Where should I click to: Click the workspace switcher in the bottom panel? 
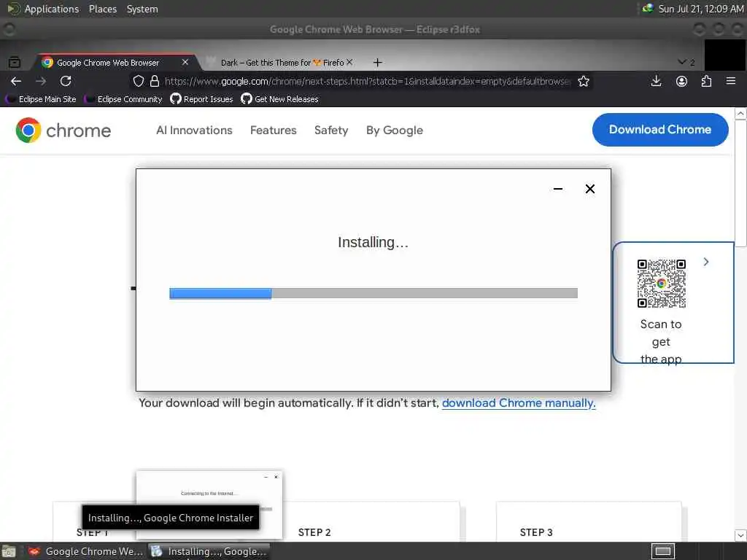coord(662,551)
